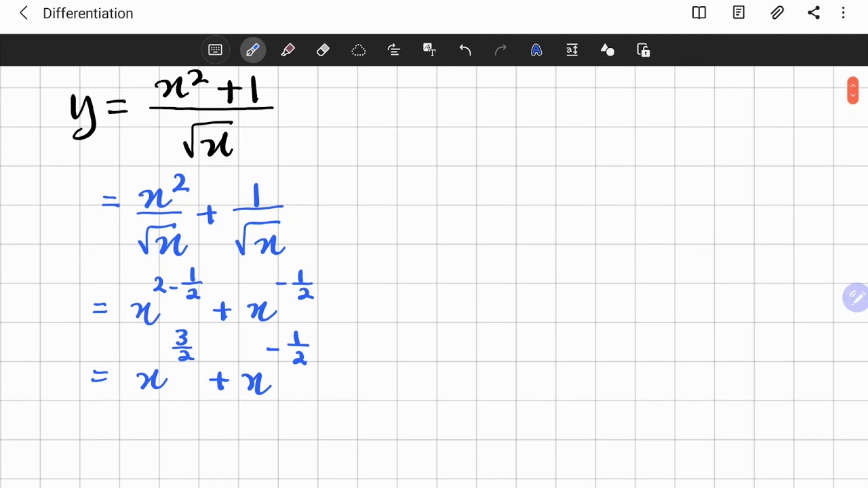868x488 pixels.
Task: Select the Eraser tool
Action: (323, 50)
